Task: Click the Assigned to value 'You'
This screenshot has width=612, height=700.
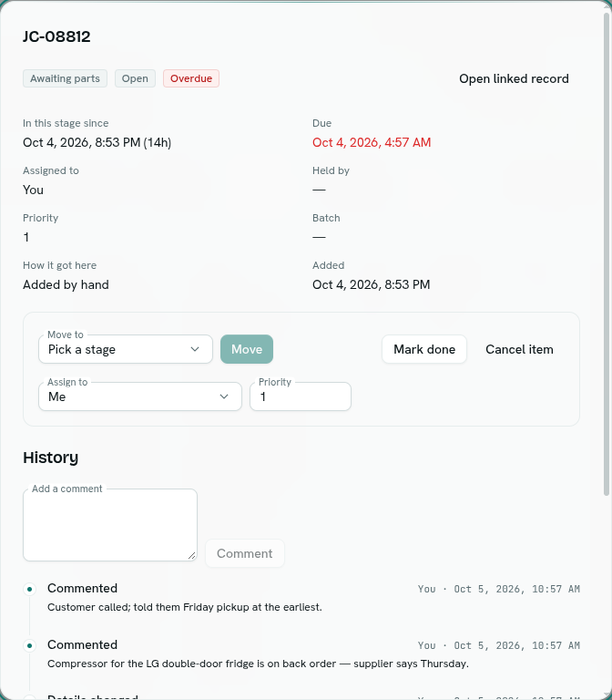Action: coord(33,190)
